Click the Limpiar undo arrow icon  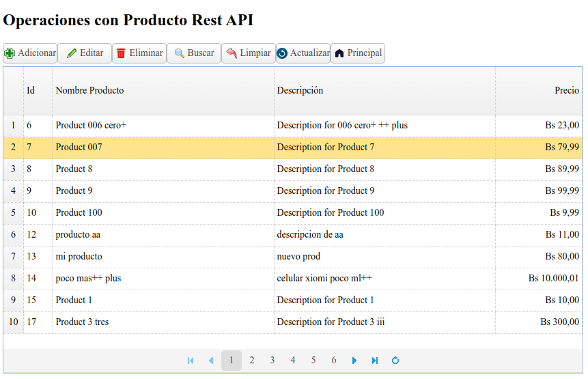[x=232, y=53]
